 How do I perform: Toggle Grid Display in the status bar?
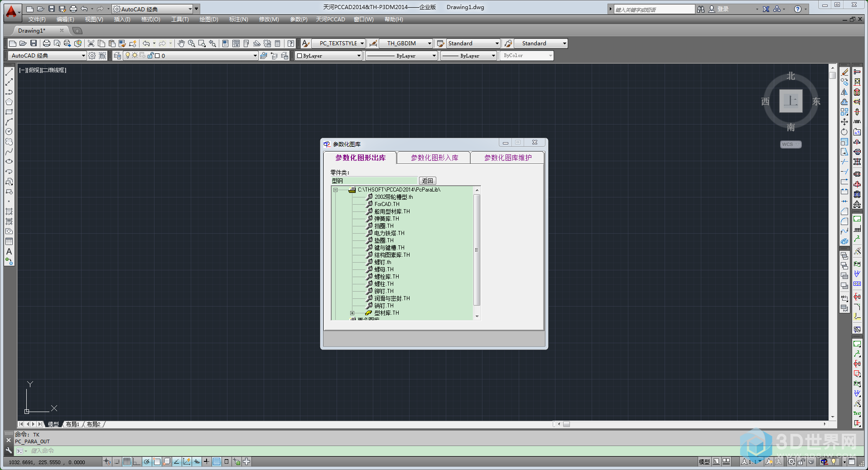tap(127, 461)
